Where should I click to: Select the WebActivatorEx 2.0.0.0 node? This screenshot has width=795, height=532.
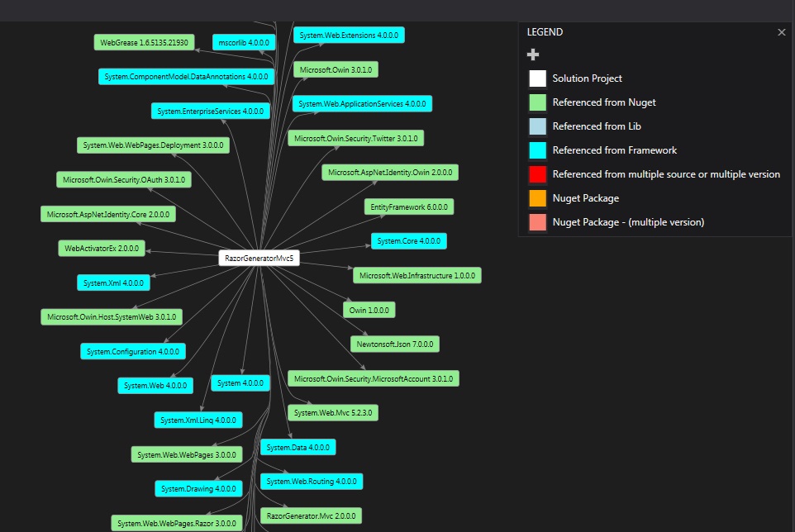click(102, 249)
